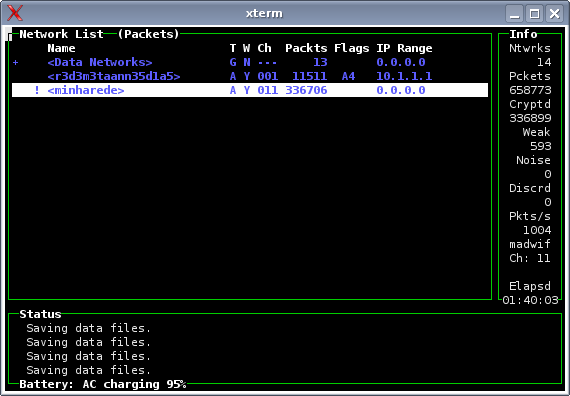Viewport: 570px width, 396px height.
Task: Click the Ntwrks label
Action: point(530,48)
